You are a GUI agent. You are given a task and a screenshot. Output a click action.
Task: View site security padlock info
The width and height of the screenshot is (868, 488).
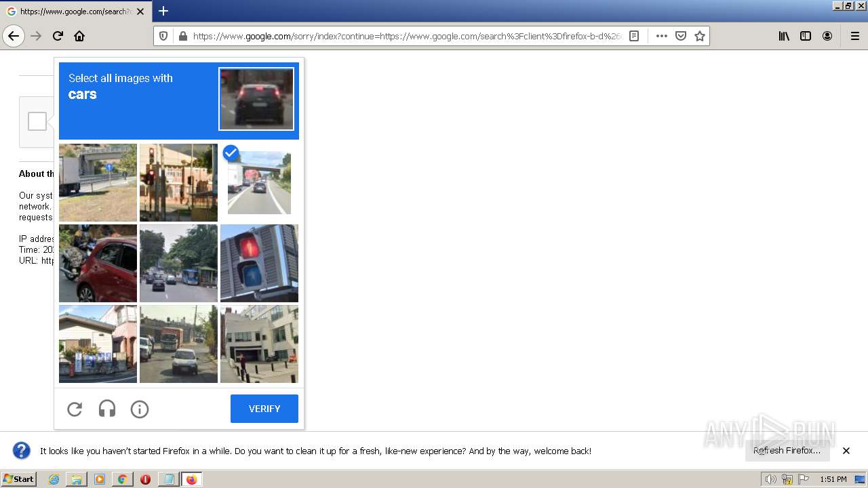click(x=182, y=36)
